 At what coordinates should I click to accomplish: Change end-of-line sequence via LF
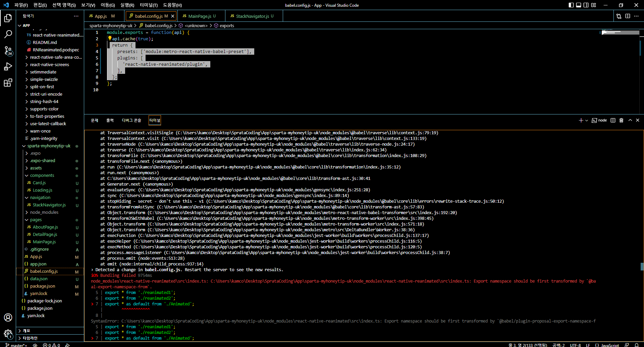[x=588, y=345]
